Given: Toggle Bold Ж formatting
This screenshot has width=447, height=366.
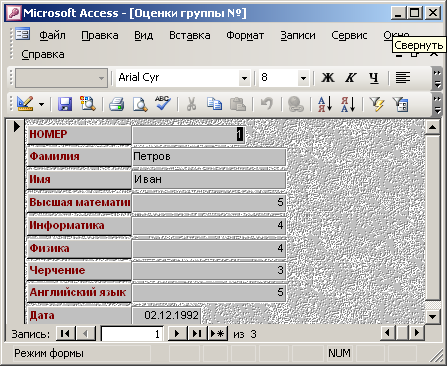Looking at the screenshot, I should [328, 78].
